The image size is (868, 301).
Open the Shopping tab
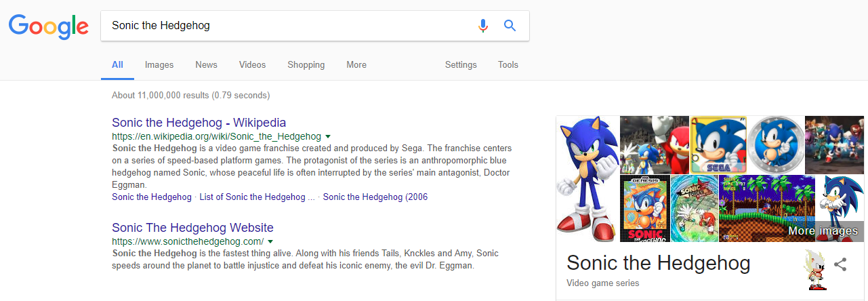click(306, 65)
